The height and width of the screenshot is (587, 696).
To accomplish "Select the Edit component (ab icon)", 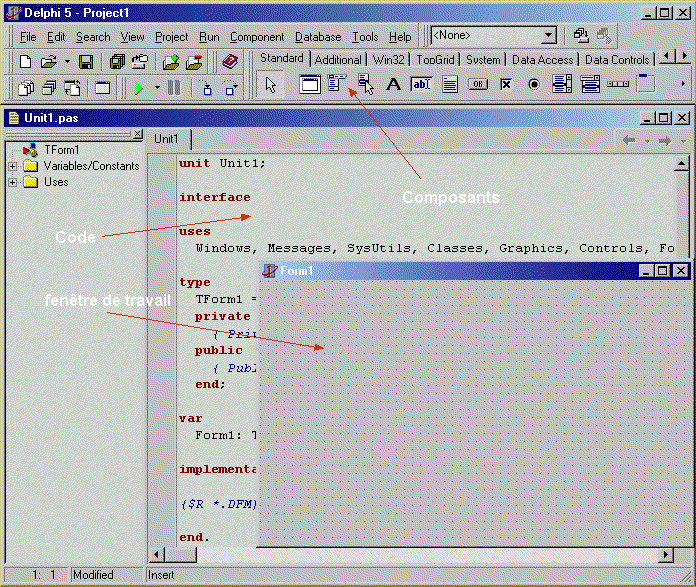I will click(421, 84).
